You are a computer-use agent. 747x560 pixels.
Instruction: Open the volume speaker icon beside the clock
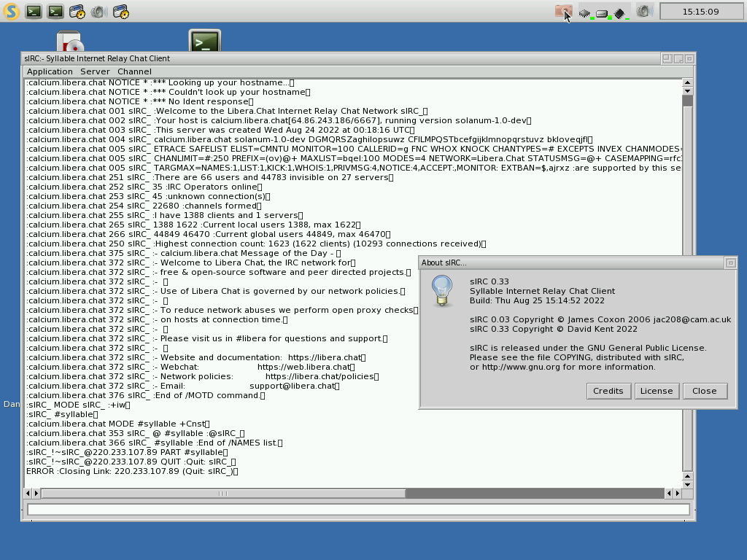644,12
